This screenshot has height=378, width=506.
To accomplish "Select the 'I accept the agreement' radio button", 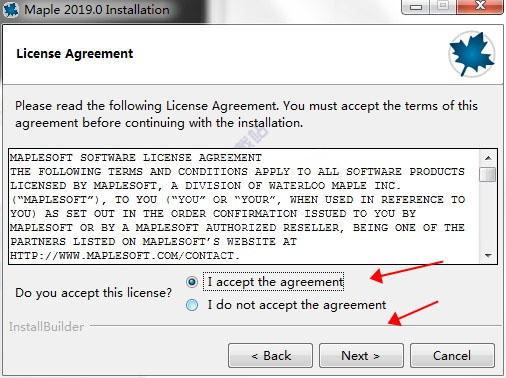I will click(192, 282).
